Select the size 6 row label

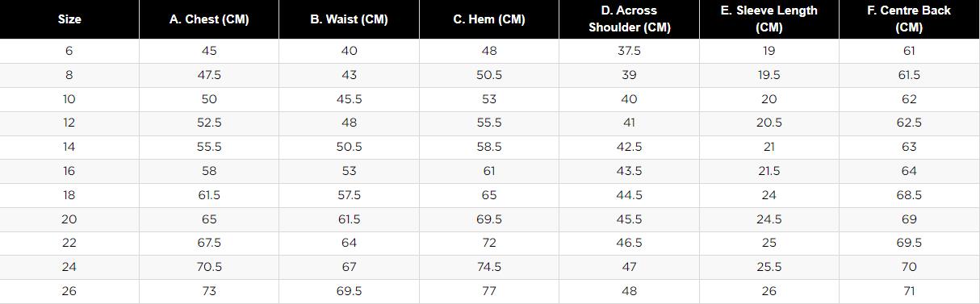pos(69,51)
